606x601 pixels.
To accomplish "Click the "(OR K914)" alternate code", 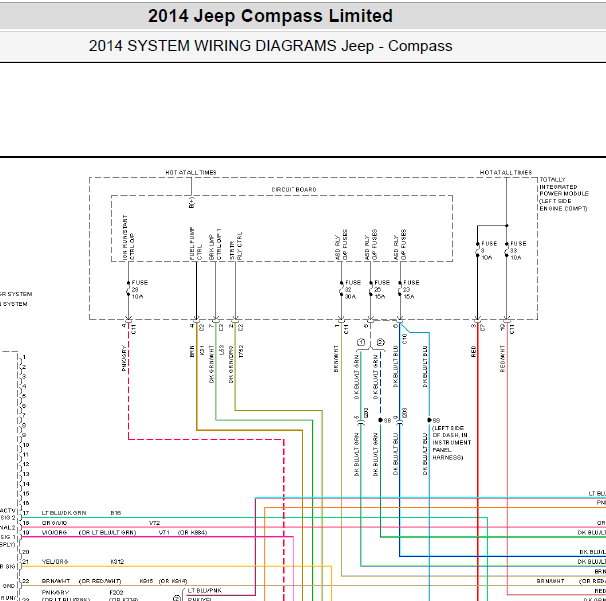I will click(x=173, y=581).
